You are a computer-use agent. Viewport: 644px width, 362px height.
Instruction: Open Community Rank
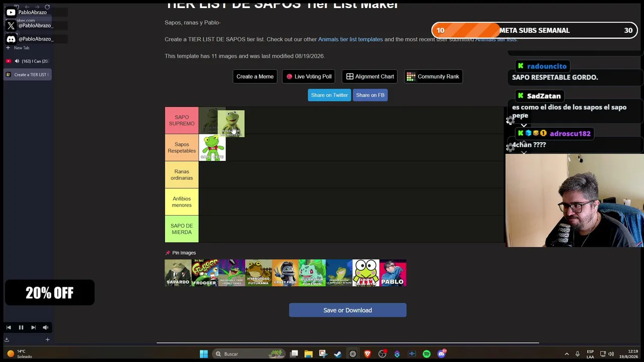433,76
